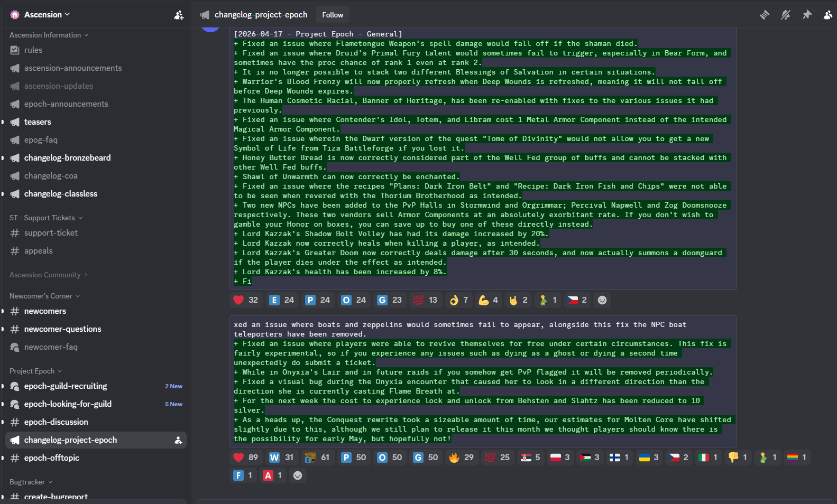Switch to the teasers channel
The height and width of the screenshot is (504, 837).
pos(96,122)
